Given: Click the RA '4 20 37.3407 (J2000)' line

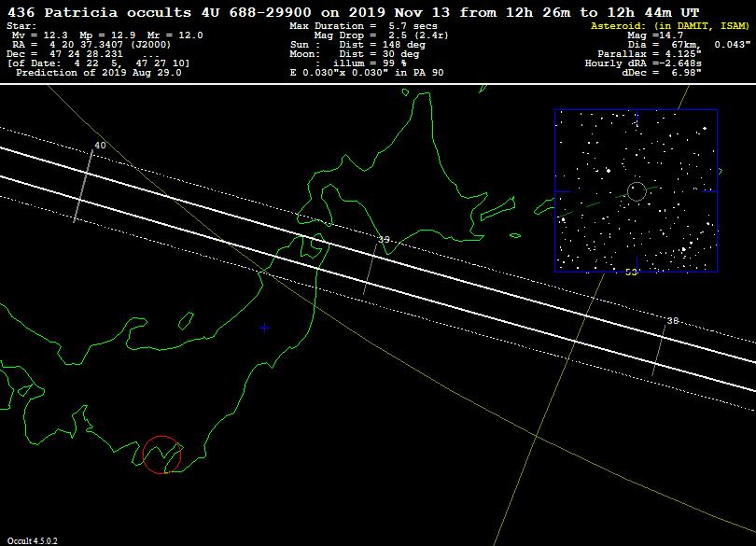Looking at the screenshot, I should [x=91, y=45].
